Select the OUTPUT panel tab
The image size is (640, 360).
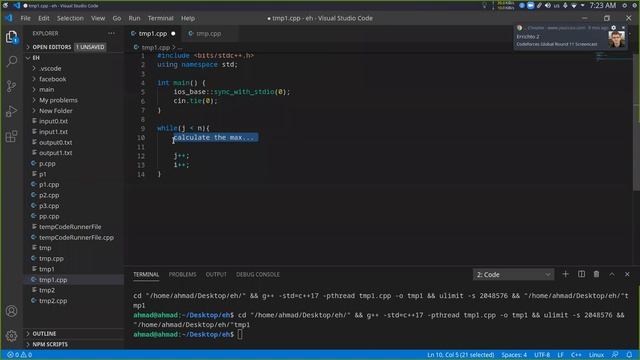pyautogui.click(x=216, y=275)
